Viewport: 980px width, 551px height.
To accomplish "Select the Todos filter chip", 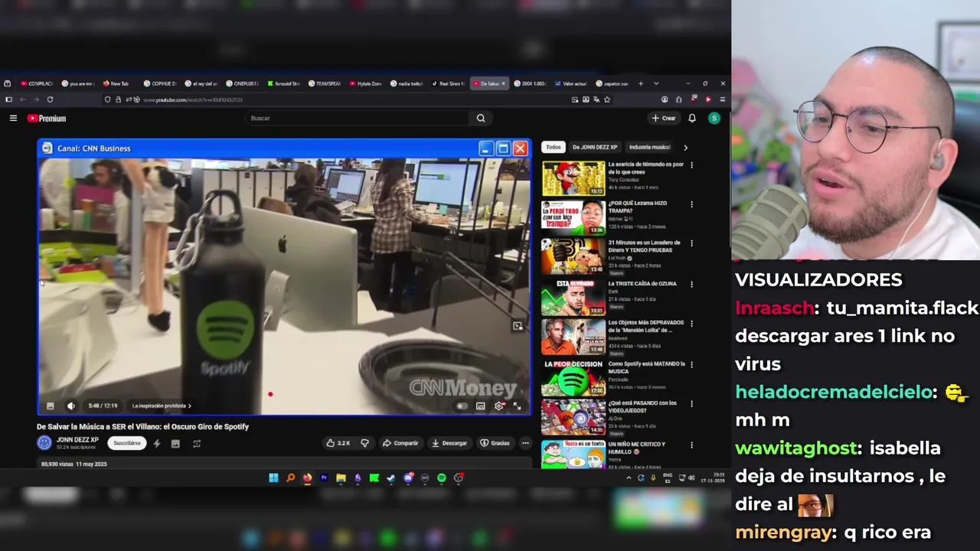I will pyautogui.click(x=554, y=147).
